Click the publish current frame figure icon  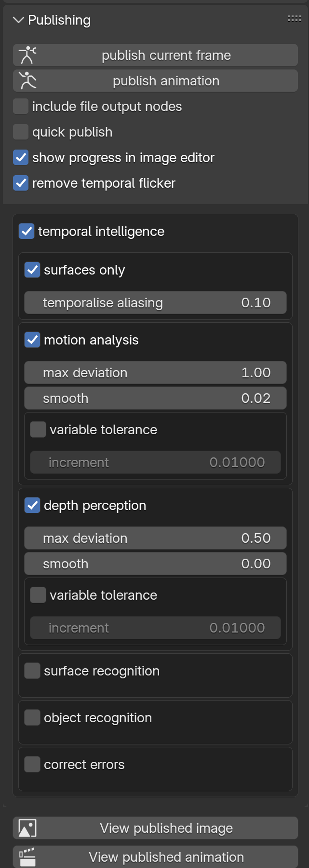pos(27,55)
